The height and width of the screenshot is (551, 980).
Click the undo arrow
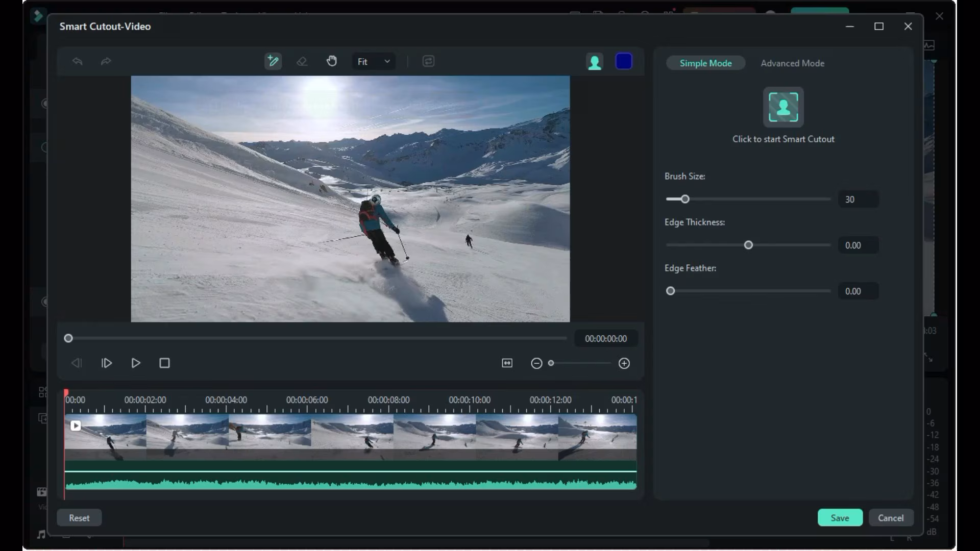pyautogui.click(x=78, y=61)
